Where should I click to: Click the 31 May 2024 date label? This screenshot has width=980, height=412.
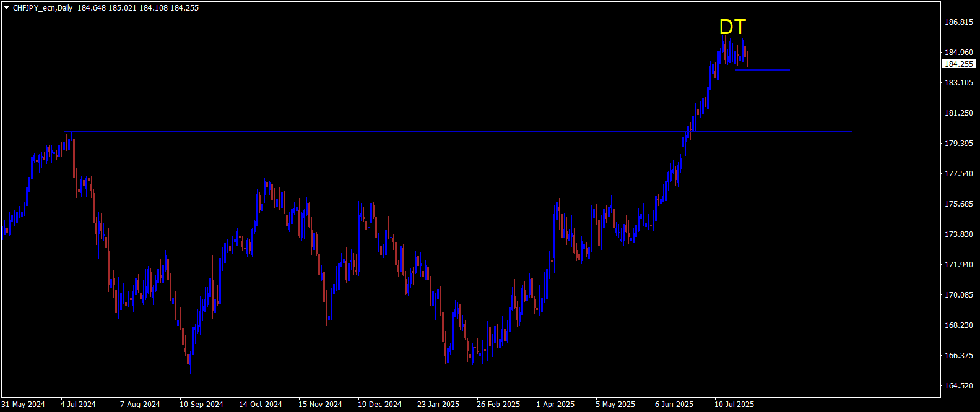point(24,405)
